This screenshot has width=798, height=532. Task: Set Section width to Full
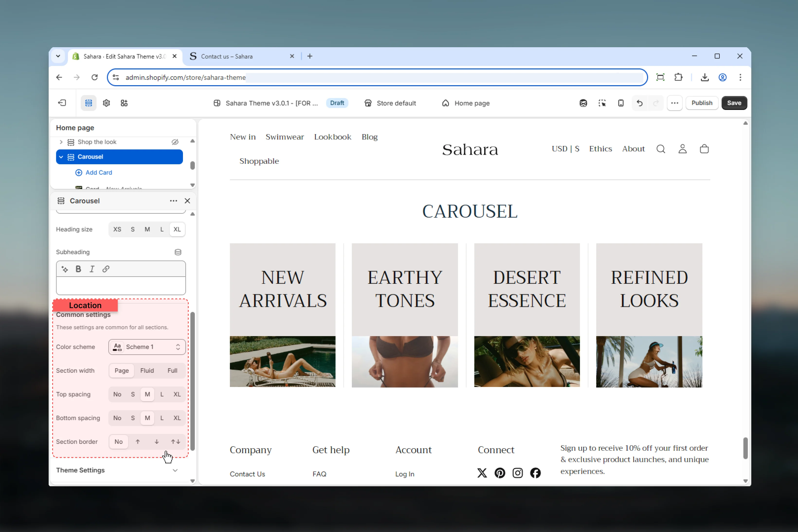(x=172, y=370)
